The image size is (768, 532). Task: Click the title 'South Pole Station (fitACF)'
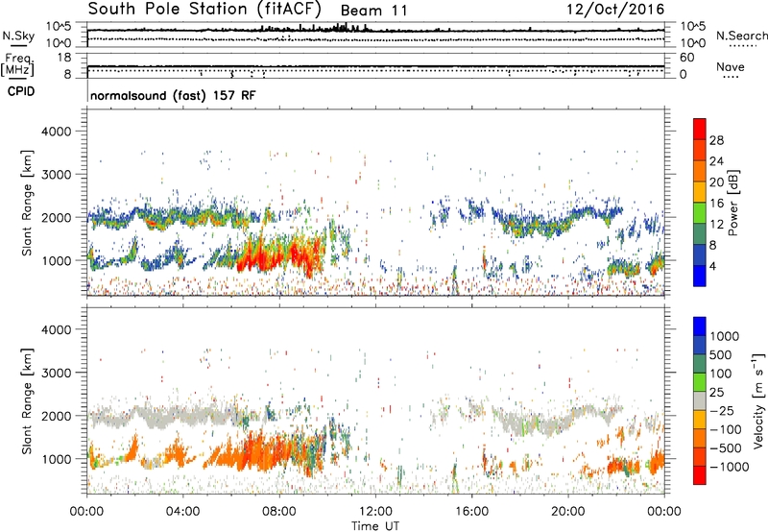point(204,9)
